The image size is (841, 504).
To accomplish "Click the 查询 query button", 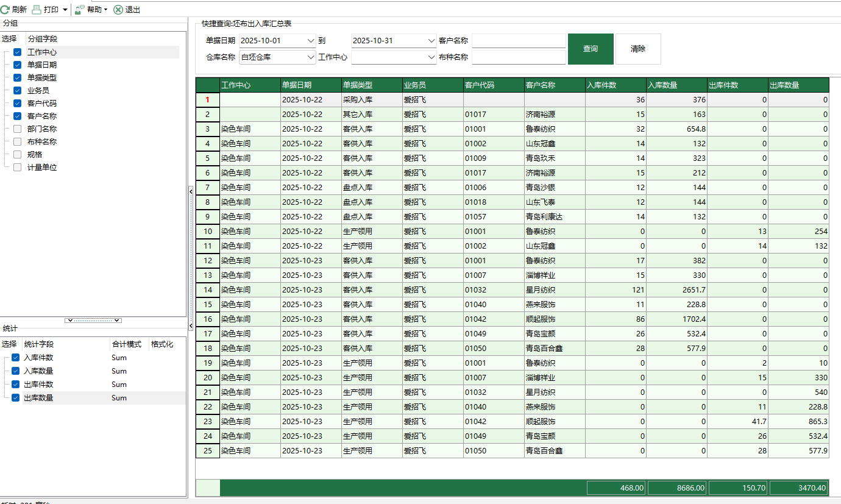I will (590, 49).
